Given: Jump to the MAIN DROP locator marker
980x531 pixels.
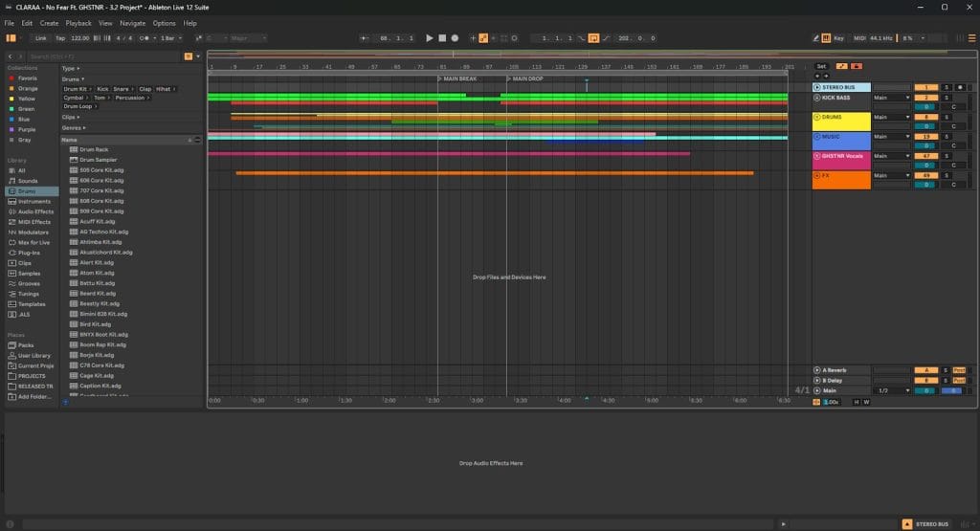Looking at the screenshot, I should tap(526, 78).
